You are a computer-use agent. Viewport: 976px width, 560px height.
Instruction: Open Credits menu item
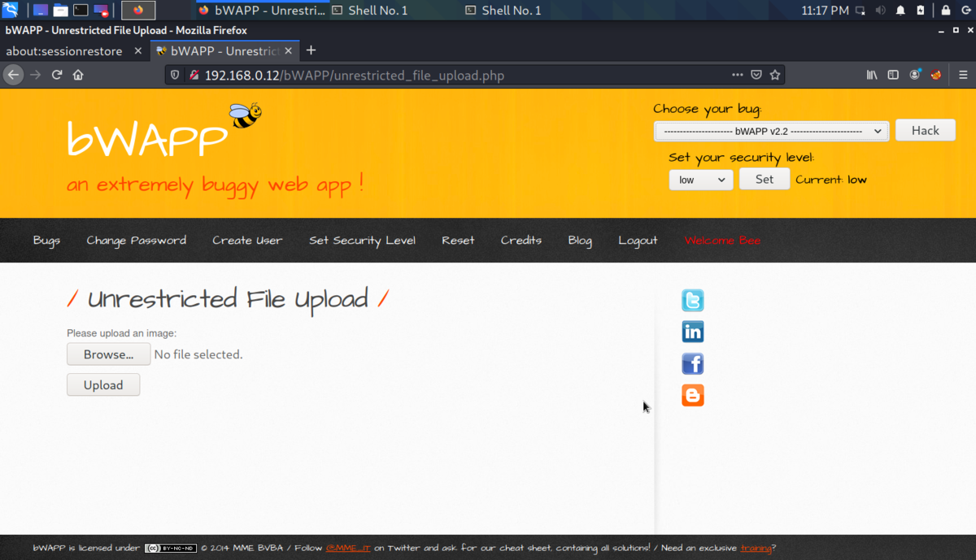521,241
